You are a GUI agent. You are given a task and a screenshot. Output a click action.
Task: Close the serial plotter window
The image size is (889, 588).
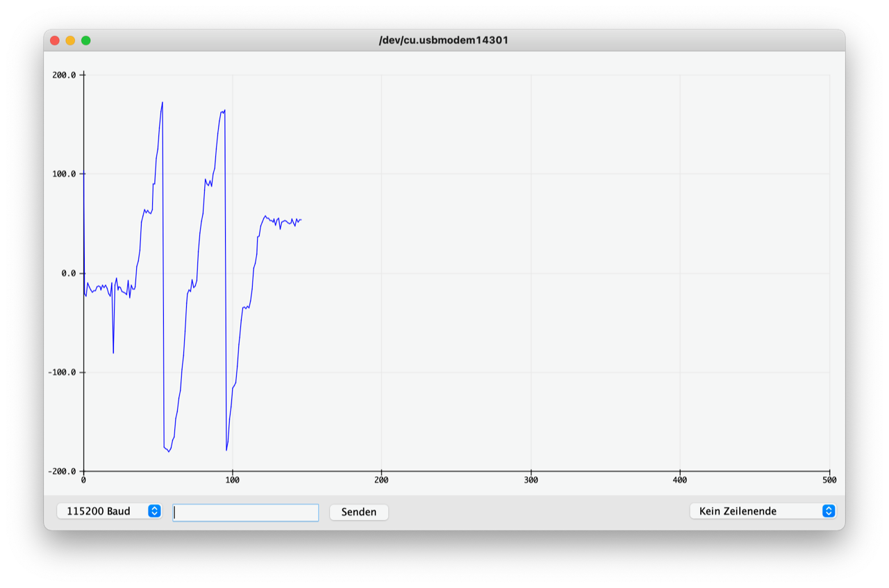[55, 40]
